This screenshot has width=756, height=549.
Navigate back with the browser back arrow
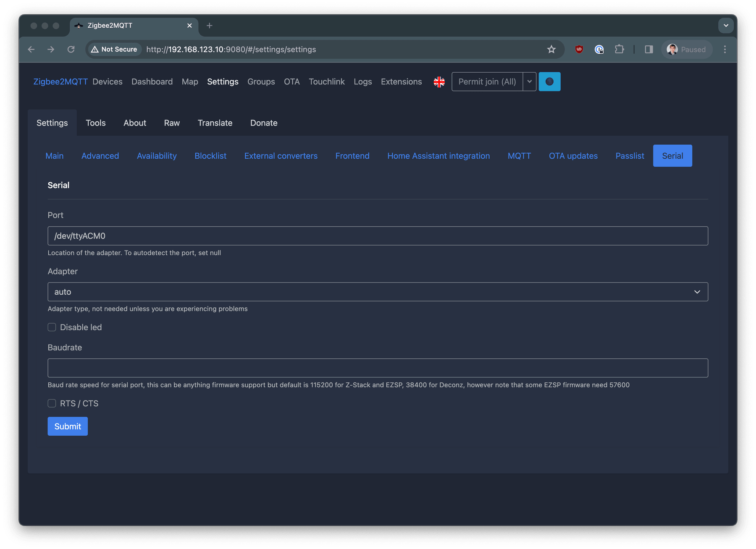coord(31,49)
